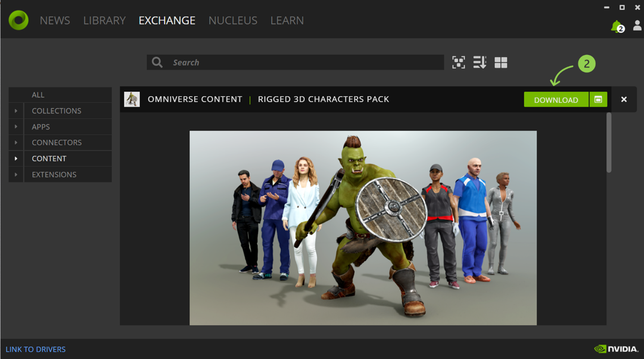Open the notifications bell icon
This screenshot has width=644, height=359.
617,26
